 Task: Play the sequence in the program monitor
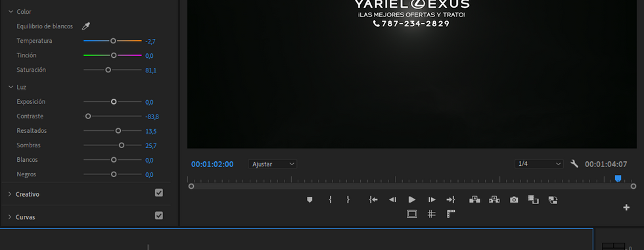412,200
